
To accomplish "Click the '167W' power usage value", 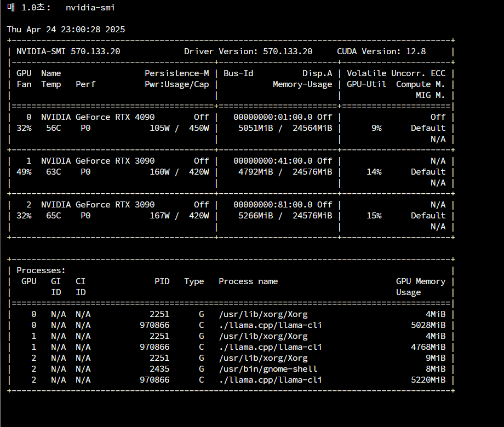I will point(159,215).
